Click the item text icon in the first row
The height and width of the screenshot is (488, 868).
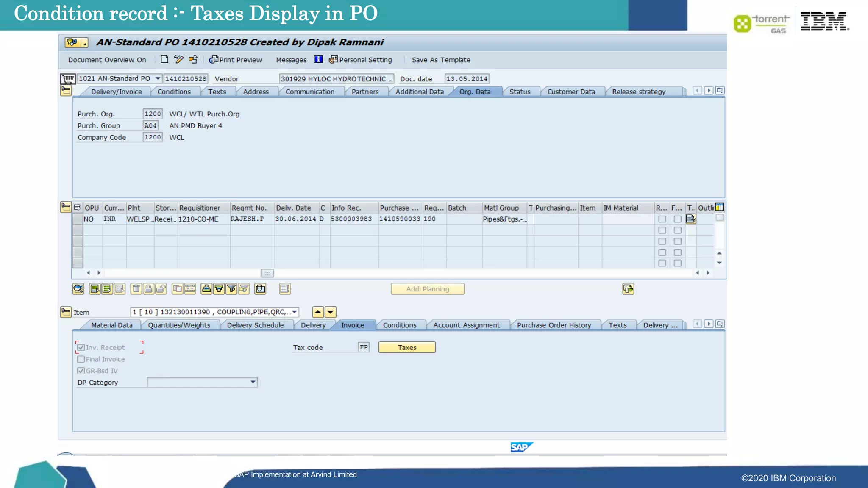click(691, 219)
